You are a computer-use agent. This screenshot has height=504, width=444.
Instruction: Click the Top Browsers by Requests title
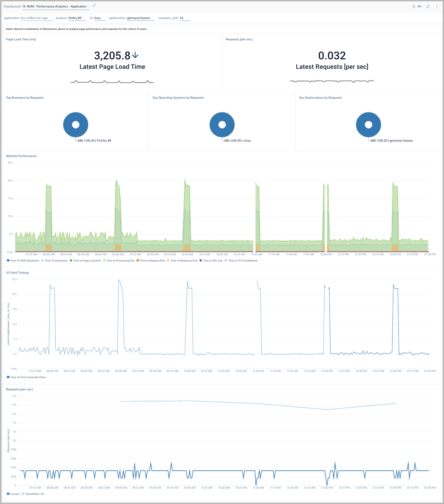tap(25, 98)
